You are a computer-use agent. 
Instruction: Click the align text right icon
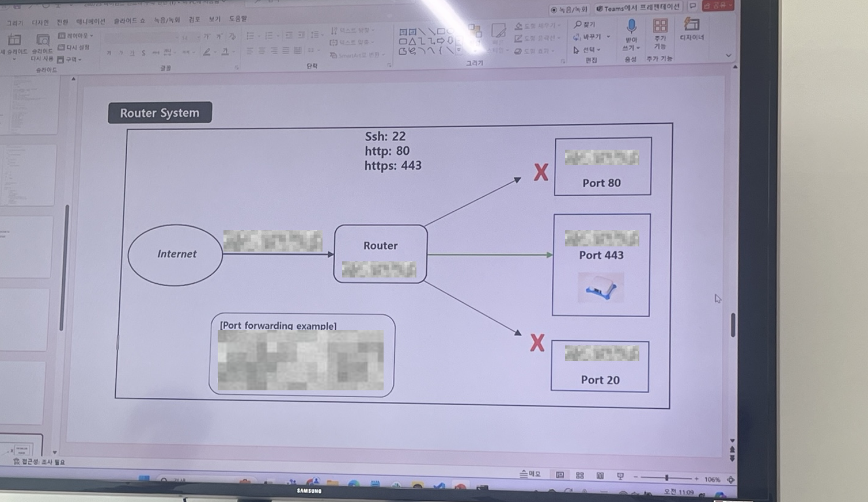coord(274,51)
